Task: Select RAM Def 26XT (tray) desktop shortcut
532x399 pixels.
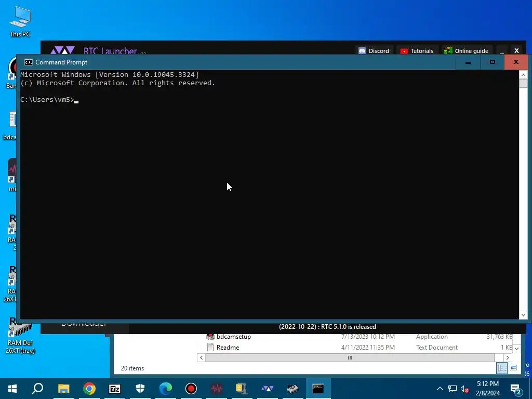Action: click(x=20, y=336)
